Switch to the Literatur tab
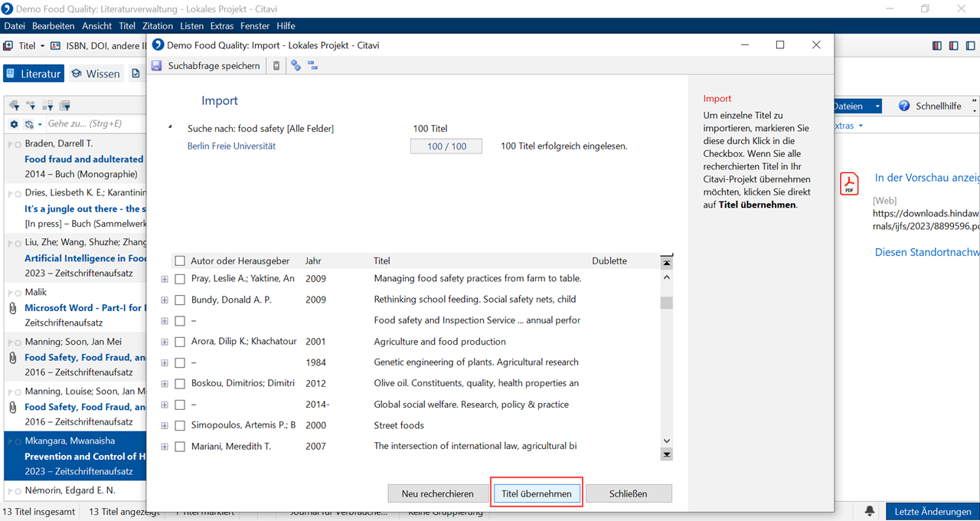980x521 pixels. point(34,74)
